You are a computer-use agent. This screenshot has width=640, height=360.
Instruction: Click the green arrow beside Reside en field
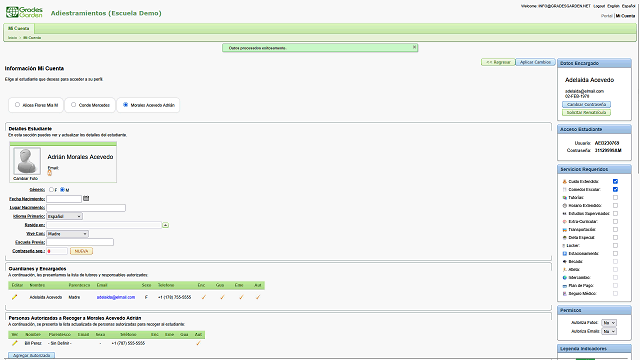point(165,225)
